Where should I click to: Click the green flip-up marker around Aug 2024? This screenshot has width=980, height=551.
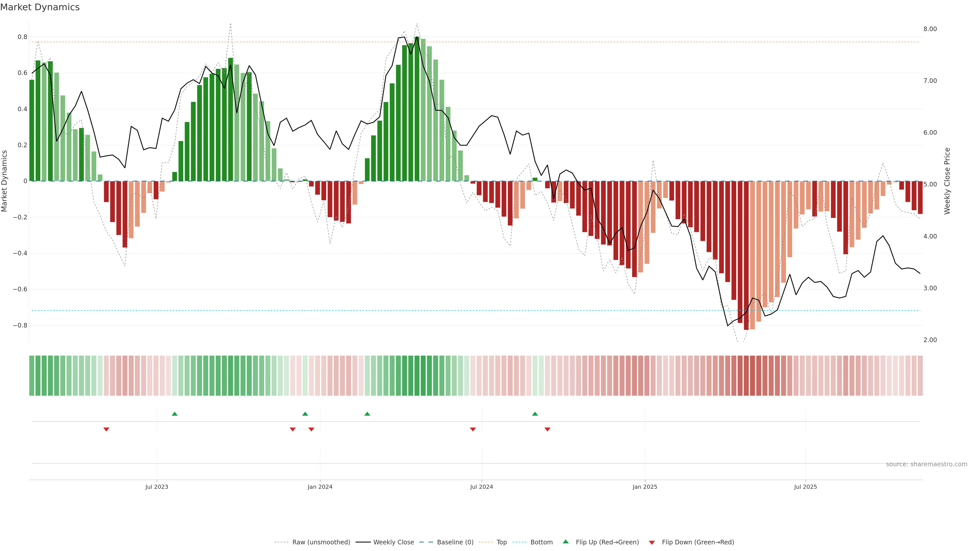(x=535, y=414)
